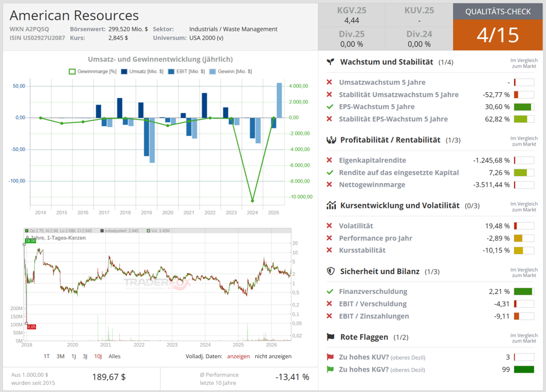The width and height of the screenshot is (546, 392).
Task: Click nicht anzeigen for Volladj. Daten
Action: [x=273, y=356]
